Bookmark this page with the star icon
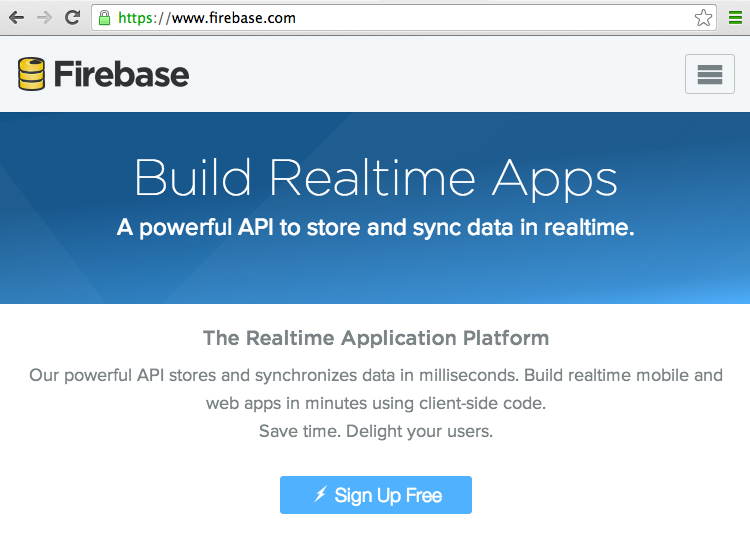Screen dimensions: 750x536 (x=703, y=17)
